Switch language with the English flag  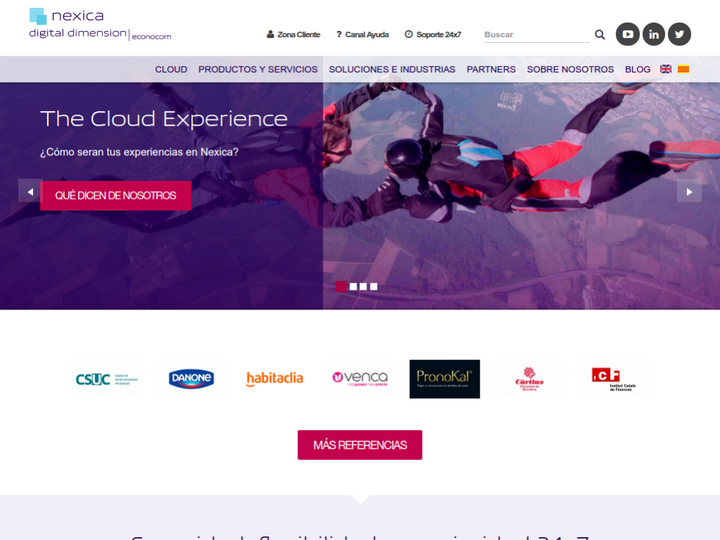pyautogui.click(x=666, y=70)
